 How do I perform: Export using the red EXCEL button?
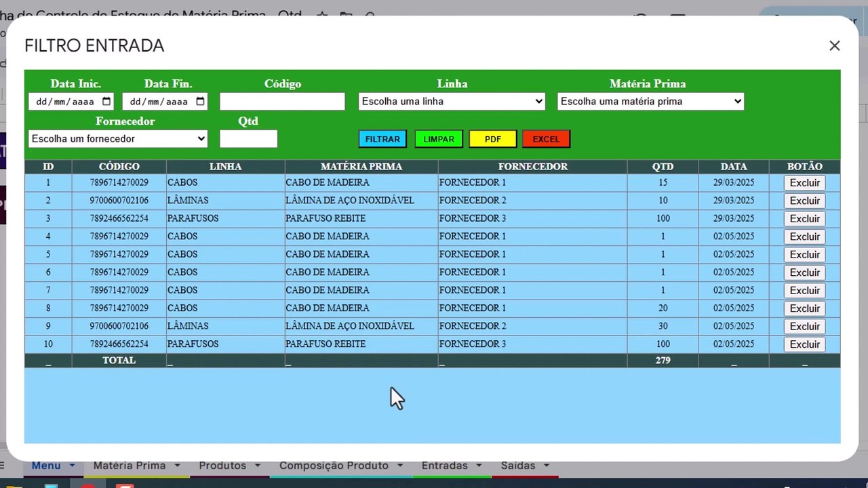tap(546, 139)
